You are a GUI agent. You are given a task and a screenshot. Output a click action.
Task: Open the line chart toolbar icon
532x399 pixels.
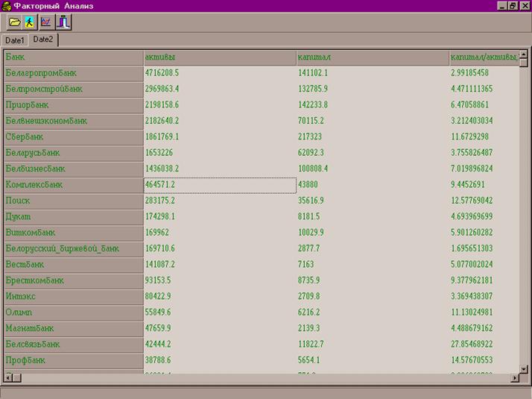point(46,22)
